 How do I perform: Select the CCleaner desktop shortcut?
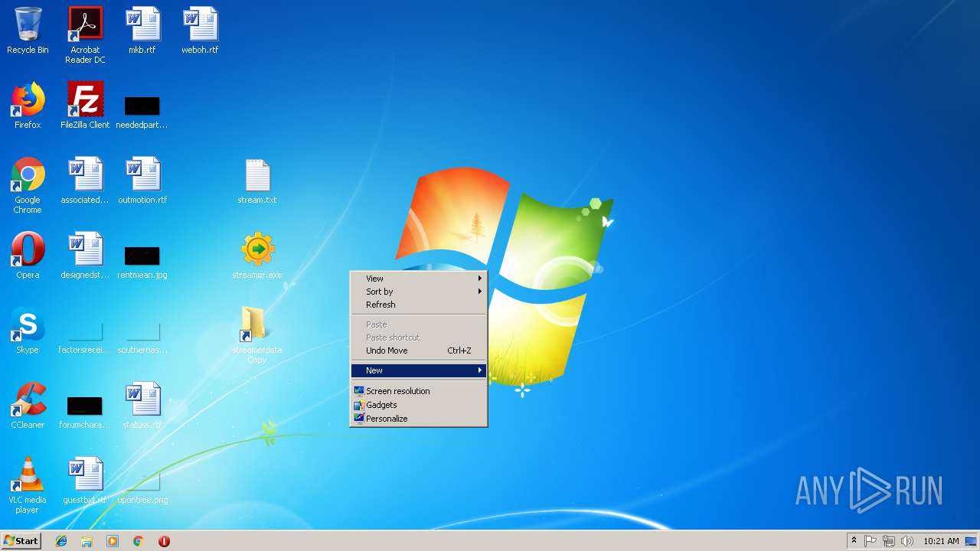tap(28, 406)
